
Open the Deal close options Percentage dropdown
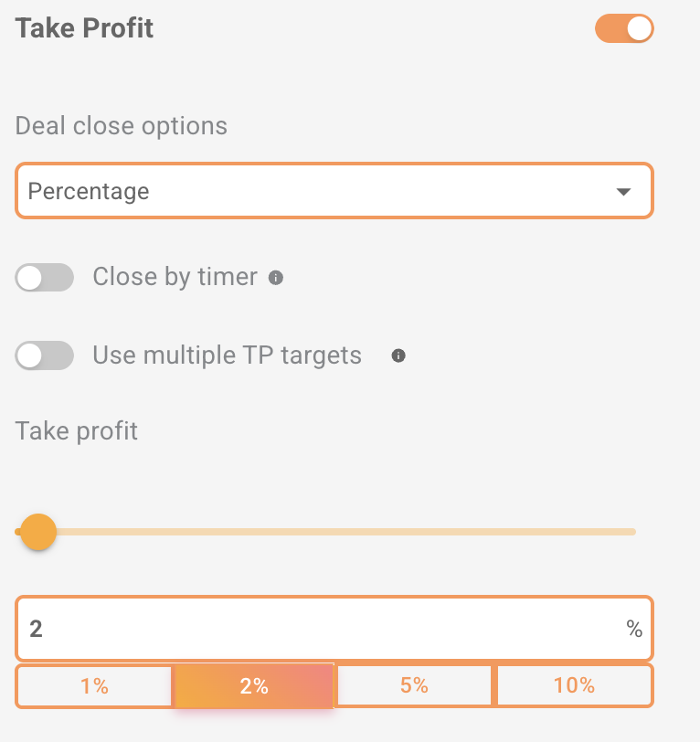334,191
